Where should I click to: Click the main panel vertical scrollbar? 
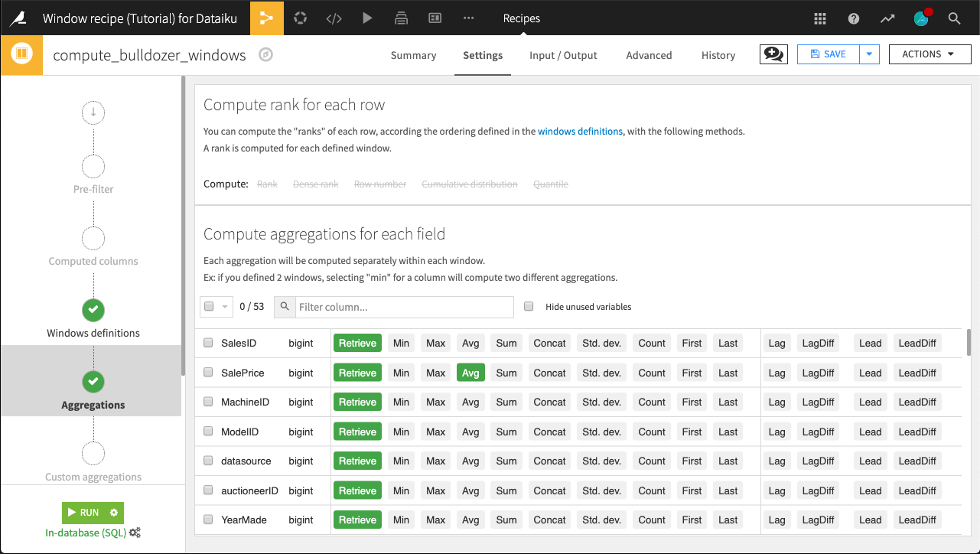[969, 342]
